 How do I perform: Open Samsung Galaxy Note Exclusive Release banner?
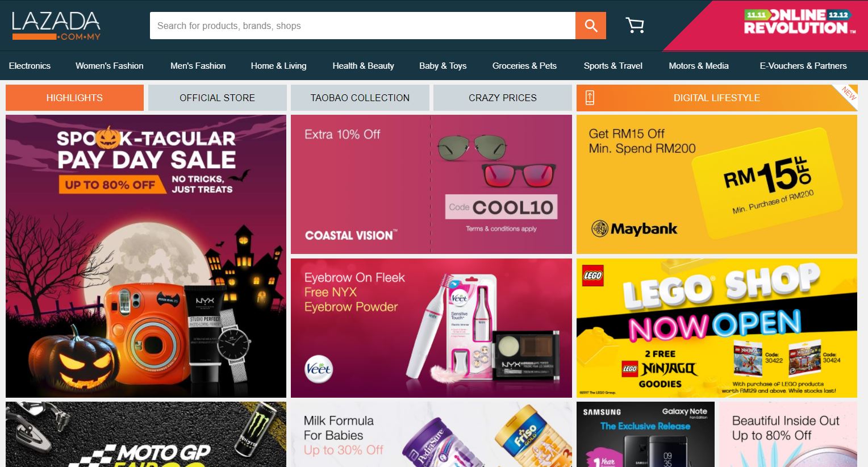click(x=645, y=434)
